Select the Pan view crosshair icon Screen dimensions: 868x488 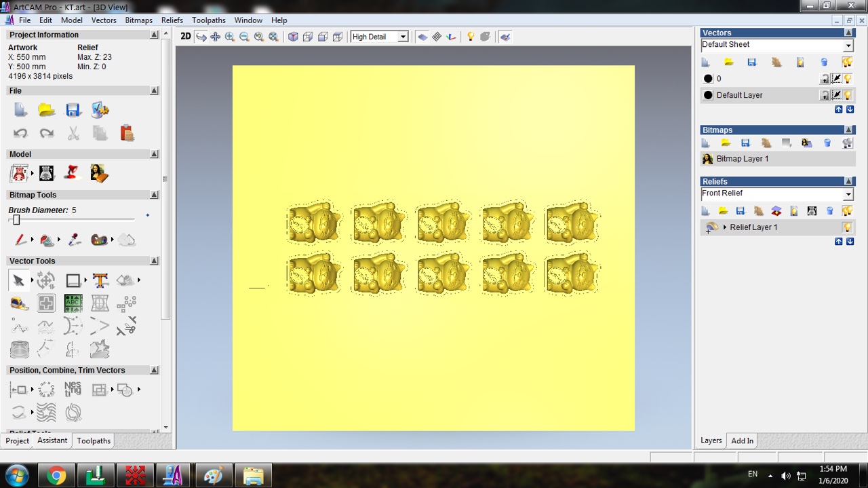[x=216, y=37]
